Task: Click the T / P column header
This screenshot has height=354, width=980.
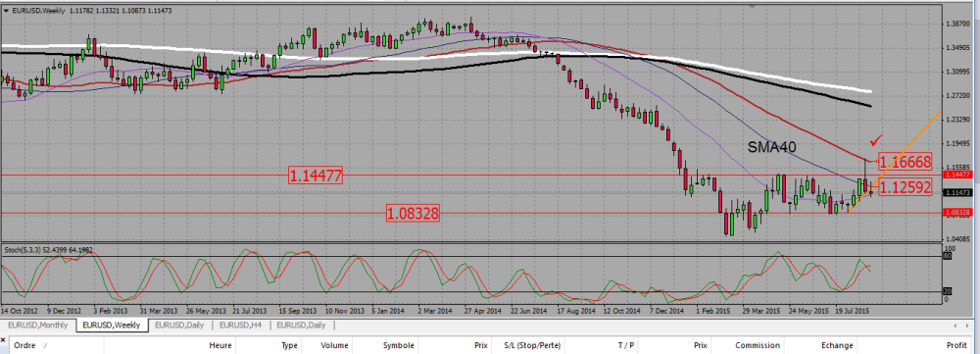Action: [x=626, y=345]
